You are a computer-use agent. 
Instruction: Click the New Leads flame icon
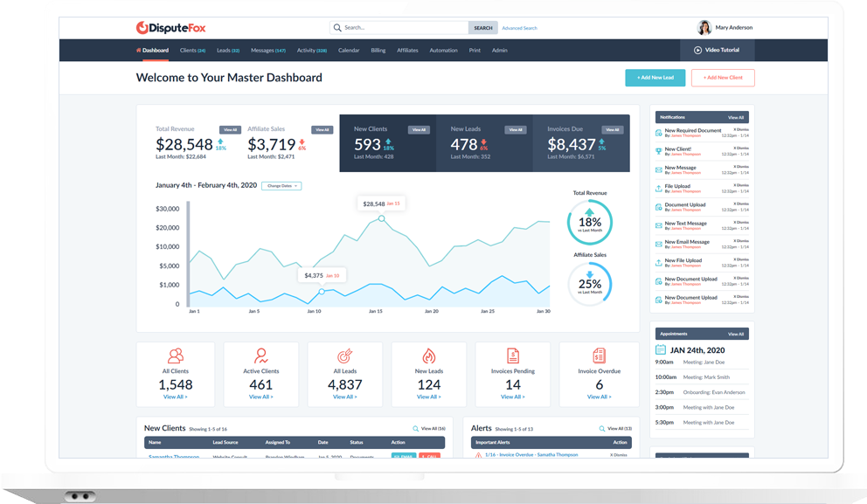coord(428,356)
